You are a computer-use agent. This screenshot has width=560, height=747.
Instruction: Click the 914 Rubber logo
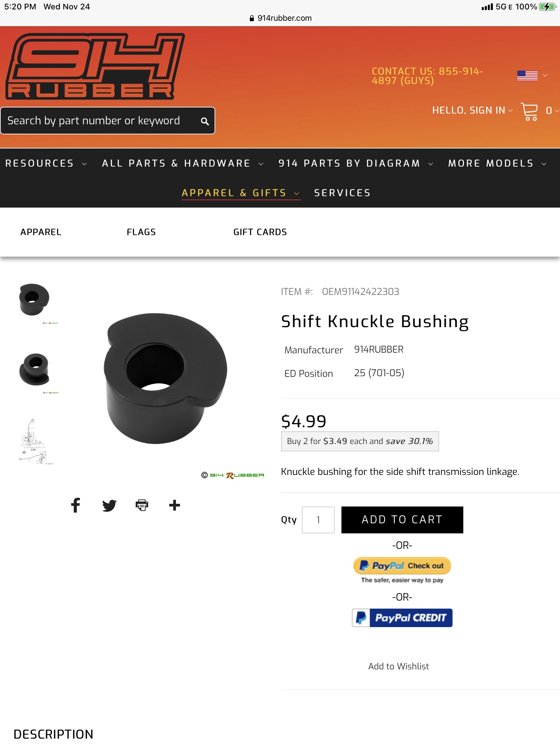(95, 66)
